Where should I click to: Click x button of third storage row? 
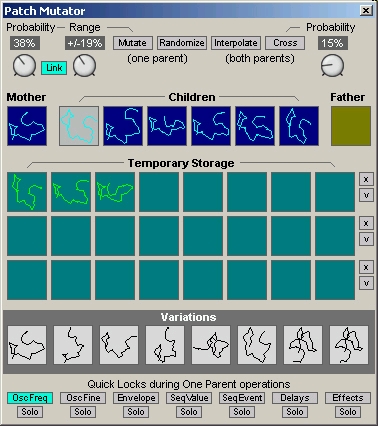pyautogui.click(x=366, y=267)
